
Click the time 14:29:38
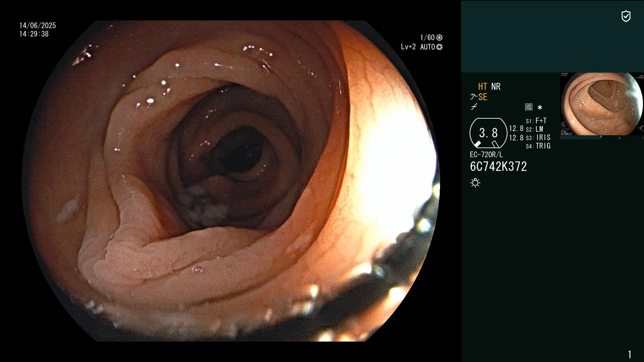34,34
